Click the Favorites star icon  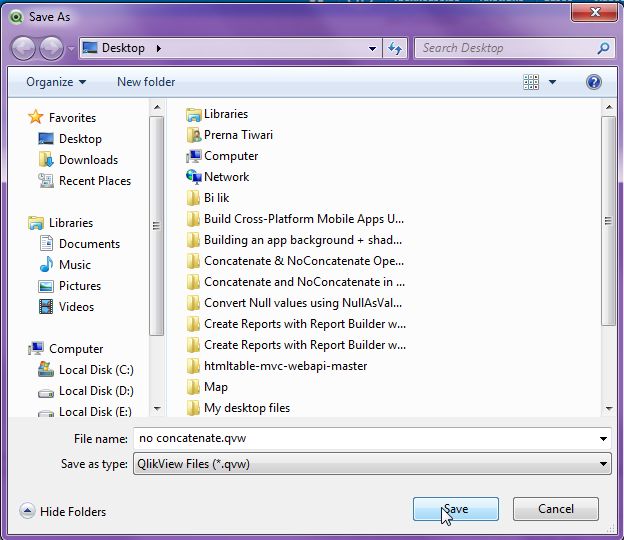[35, 117]
